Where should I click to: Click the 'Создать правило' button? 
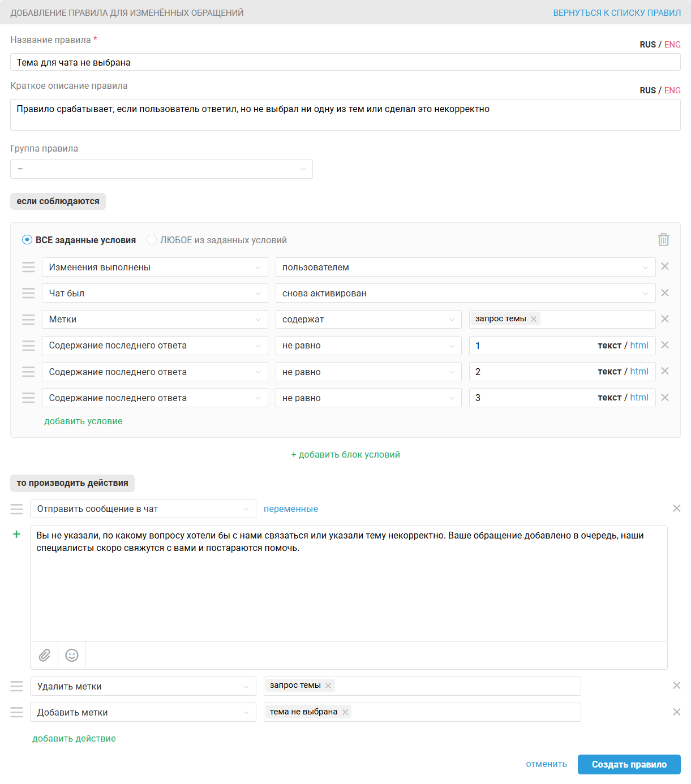click(629, 765)
